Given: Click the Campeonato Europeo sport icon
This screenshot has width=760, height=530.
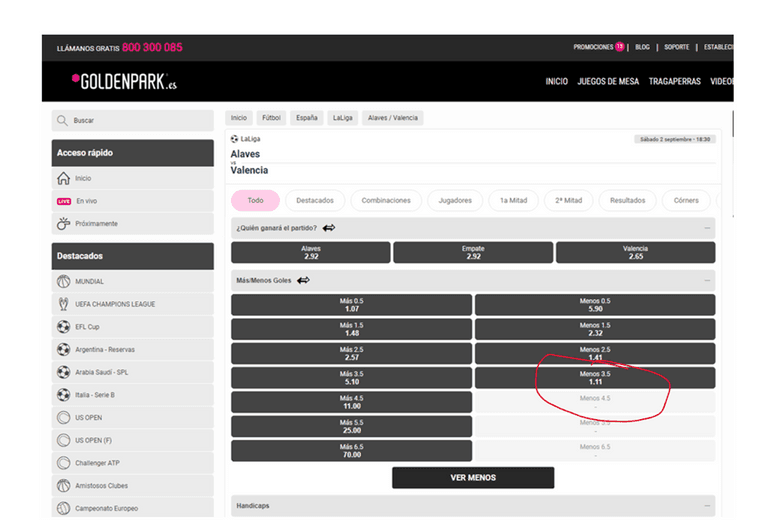Looking at the screenshot, I should click(63, 508).
